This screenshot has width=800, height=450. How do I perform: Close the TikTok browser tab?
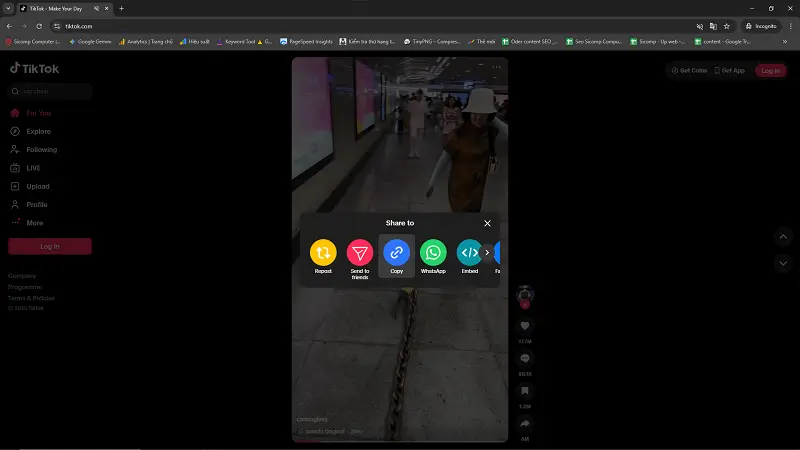point(107,9)
